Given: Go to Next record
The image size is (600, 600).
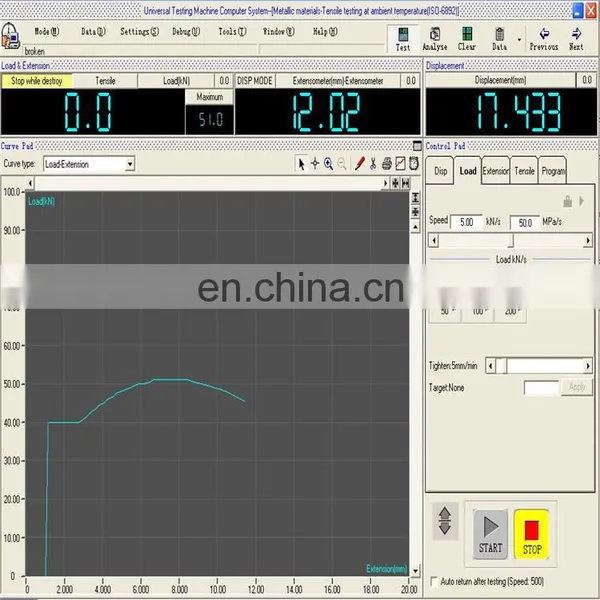Looking at the screenshot, I should tap(576, 39).
